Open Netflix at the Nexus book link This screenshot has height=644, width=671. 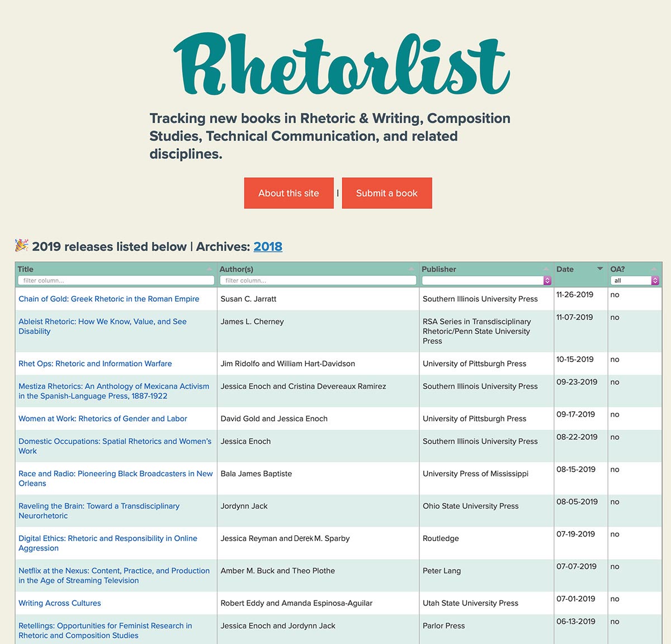point(114,575)
